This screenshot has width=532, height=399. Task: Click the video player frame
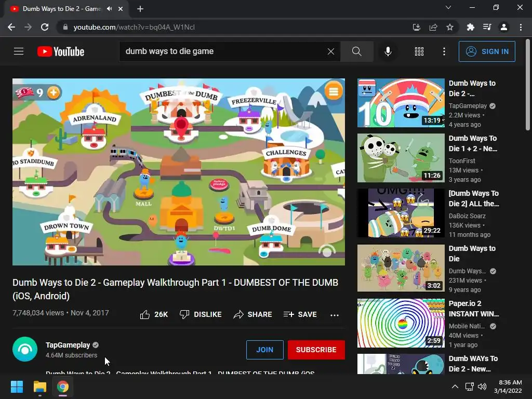pyautogui.click(x=179, y=172)
